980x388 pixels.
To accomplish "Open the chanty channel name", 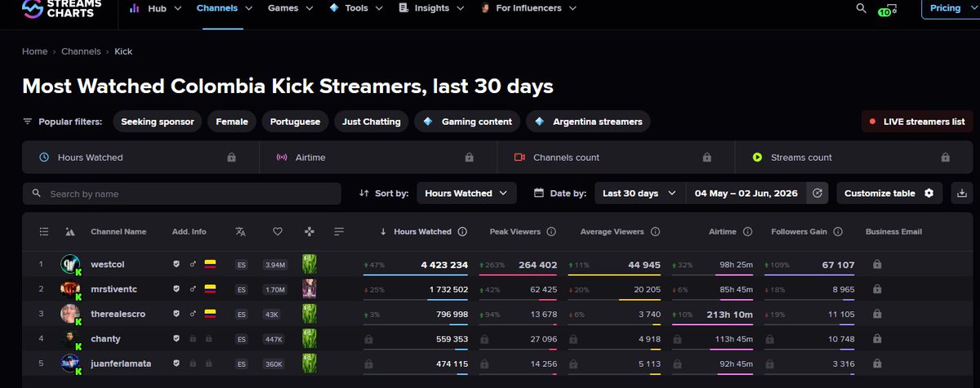I will click(x=105, y=339).
